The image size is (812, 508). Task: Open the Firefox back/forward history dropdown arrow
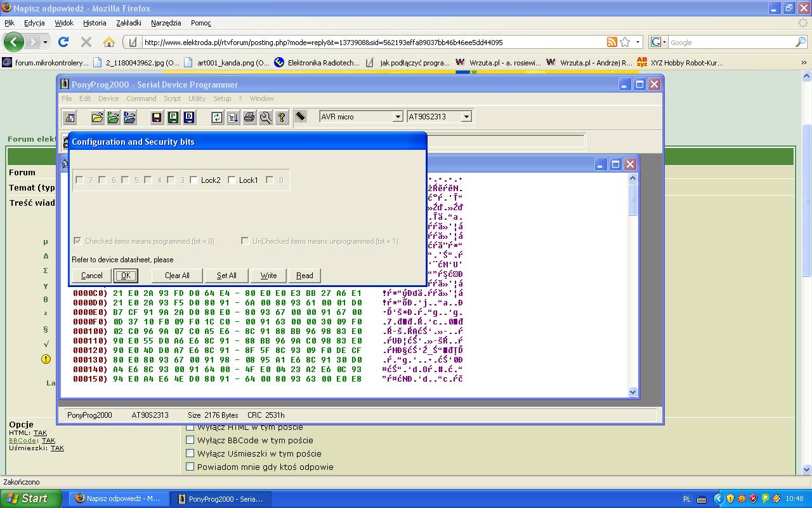tap(45, 42)
